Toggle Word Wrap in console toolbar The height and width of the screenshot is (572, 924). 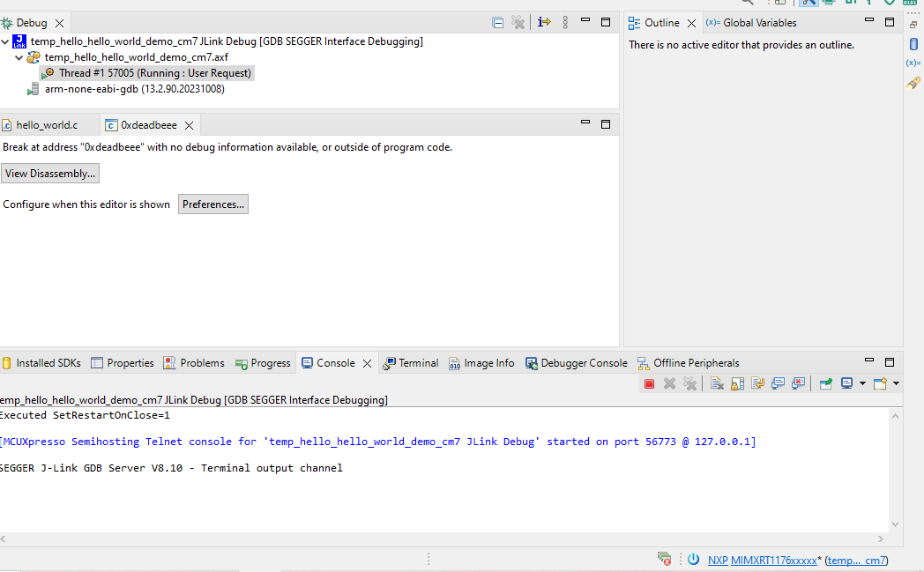click(x=757, y=383)
